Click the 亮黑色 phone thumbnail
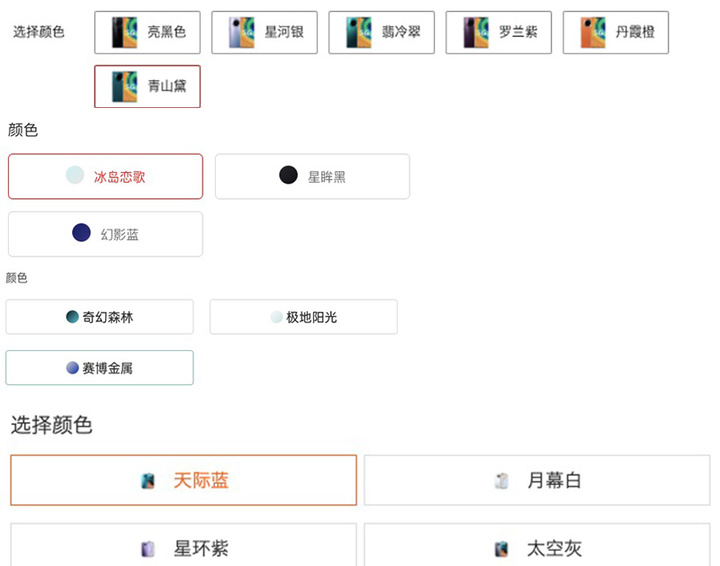720x566 pixels. coord(124,33)
